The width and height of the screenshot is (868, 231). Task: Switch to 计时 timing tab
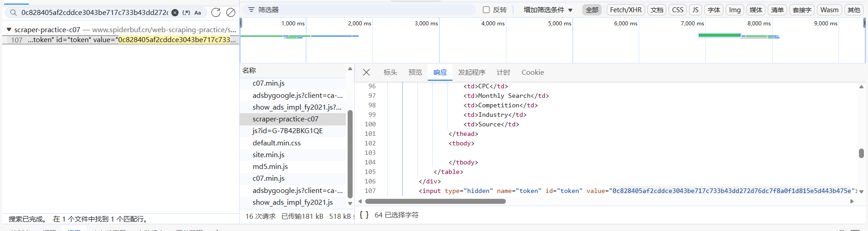pyautogui.click(x=503, y=72)
